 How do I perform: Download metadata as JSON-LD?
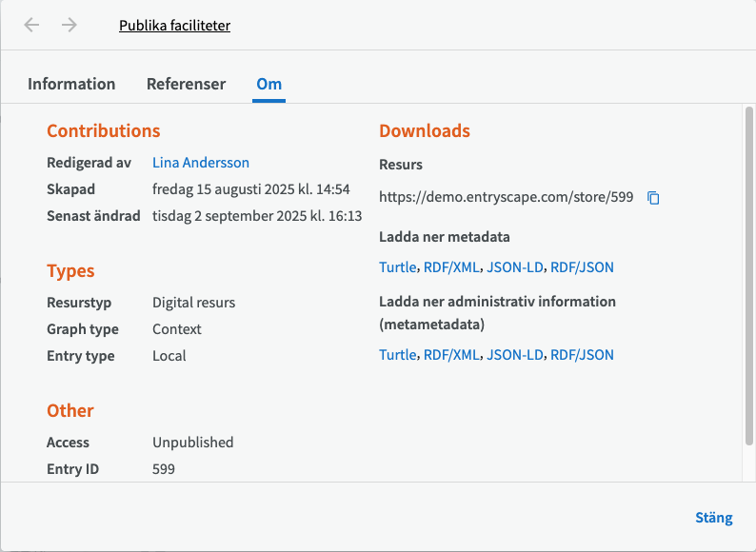point(514,267)
